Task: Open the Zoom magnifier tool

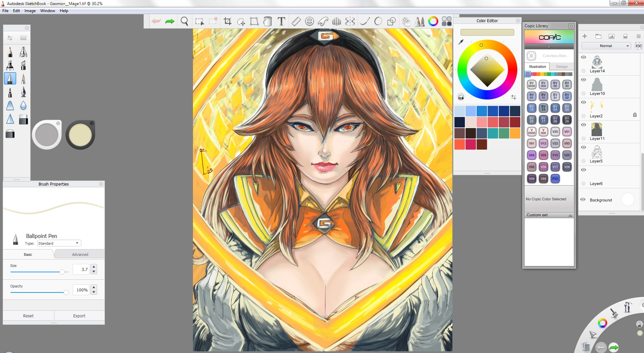Action: pyautogui.click(x=184, y=22)
